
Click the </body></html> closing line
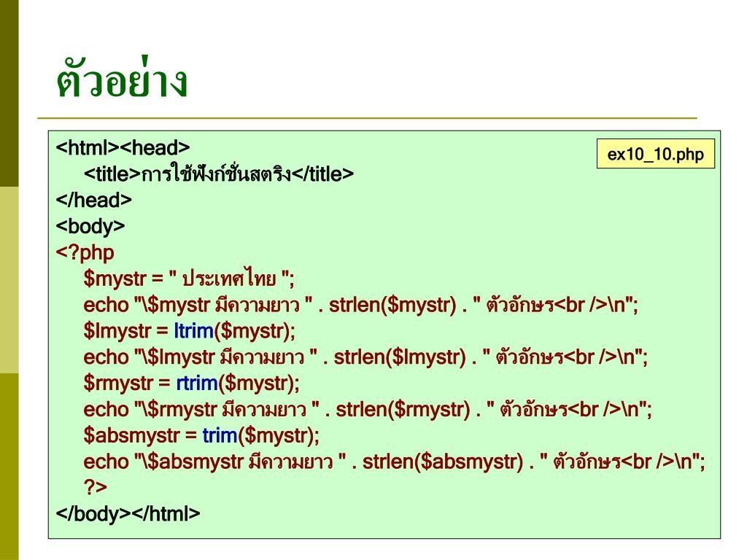[x=128, y=514]
